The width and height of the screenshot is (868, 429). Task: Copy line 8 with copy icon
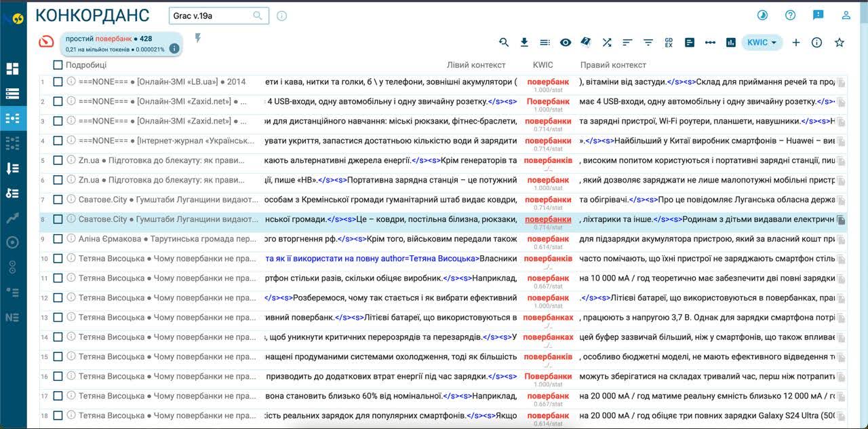tap(841, 220)
